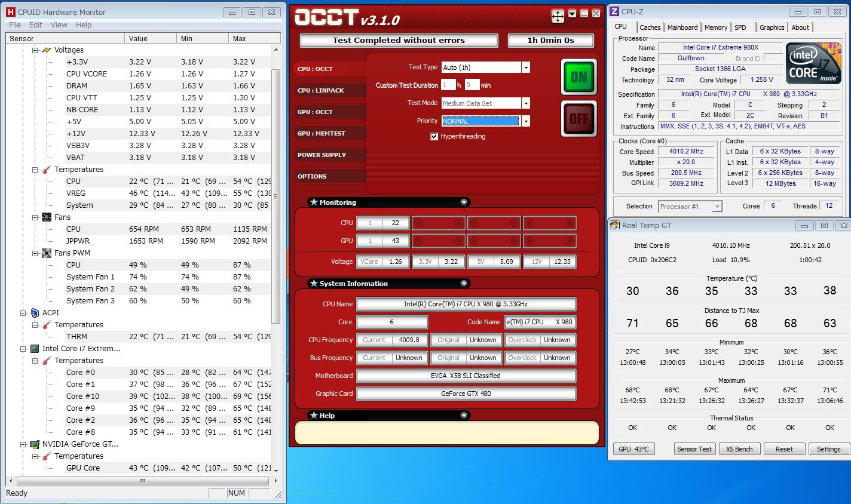Switch to the SPD tab in CPU-Z
Screen dimensions: 851x504
click(x=740, y=27)
